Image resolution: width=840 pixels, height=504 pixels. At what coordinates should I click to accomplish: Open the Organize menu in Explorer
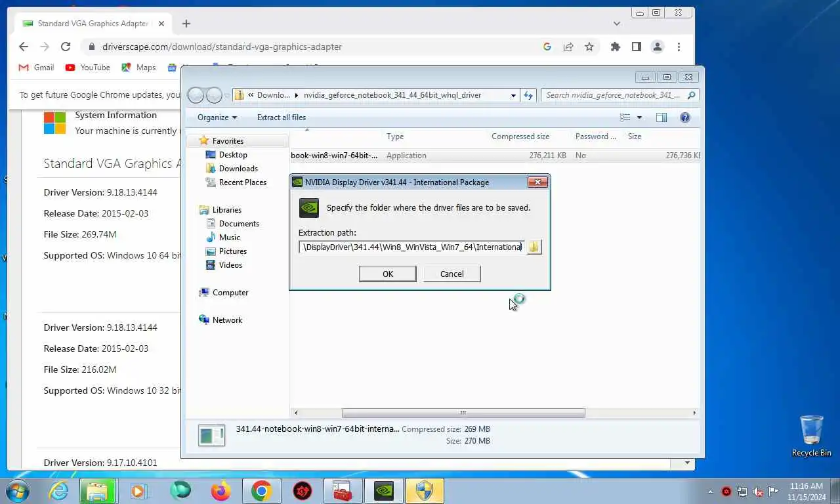(217, 117)
